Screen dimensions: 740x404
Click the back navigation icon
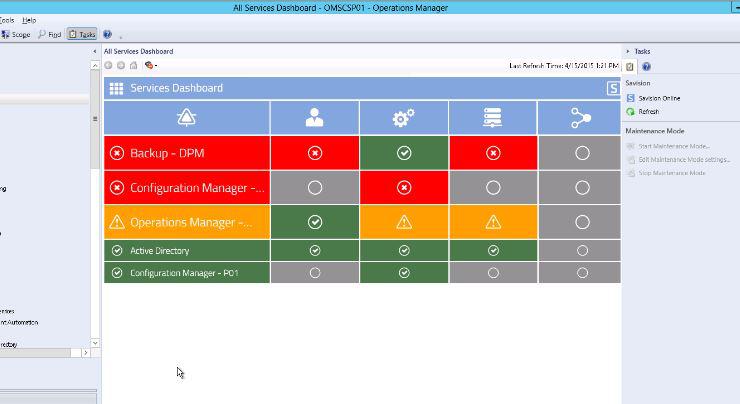click(109, 65)
